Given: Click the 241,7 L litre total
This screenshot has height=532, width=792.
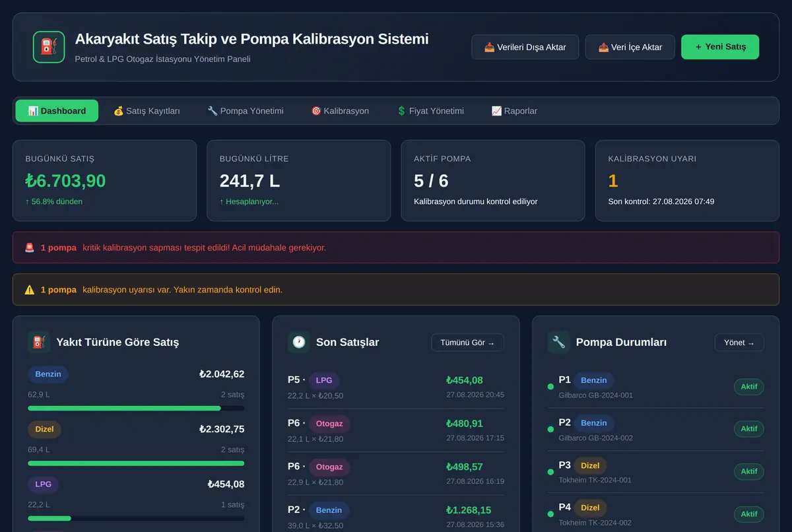Looking at the screenshot, I should [x=250, y=181].
